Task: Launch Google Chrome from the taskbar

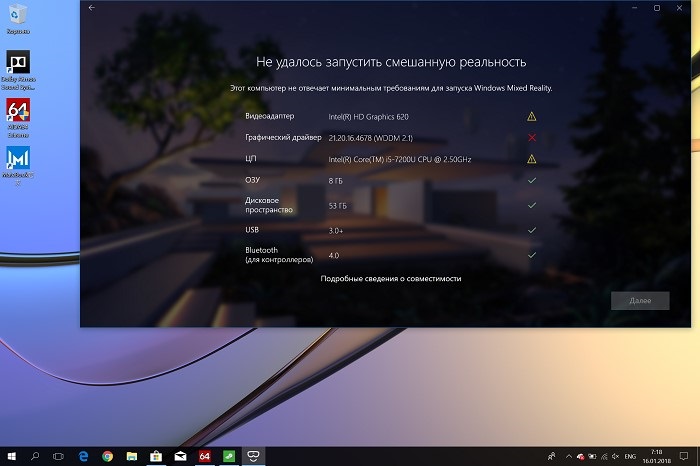Action: [x=108, y=456]
